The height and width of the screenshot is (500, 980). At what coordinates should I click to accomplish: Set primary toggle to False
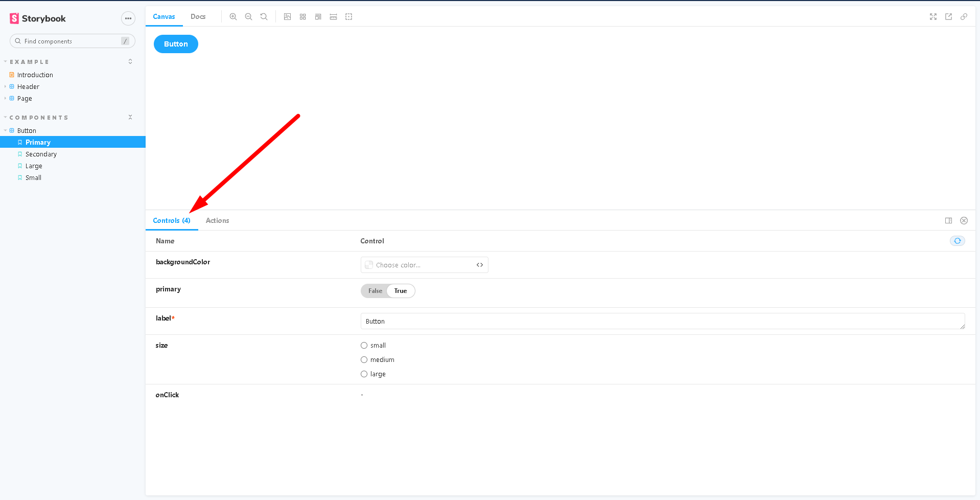pyautogui.click(x=375, y=291)
